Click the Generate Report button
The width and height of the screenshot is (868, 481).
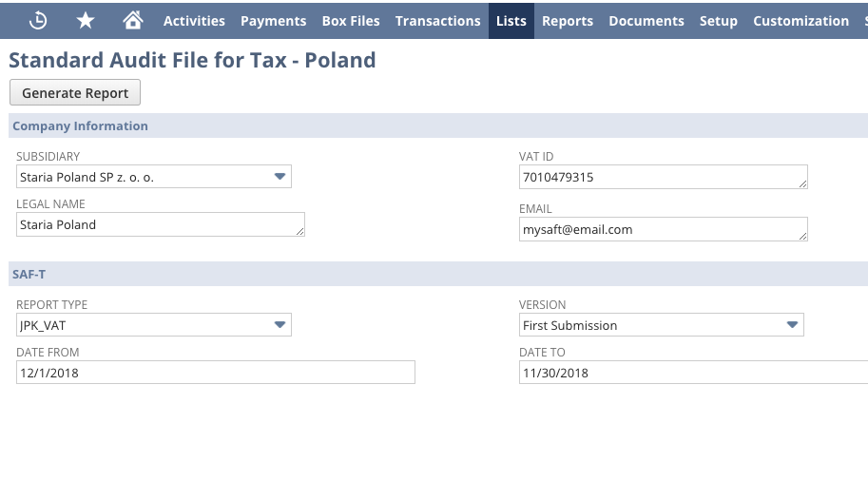pos(75,92)
